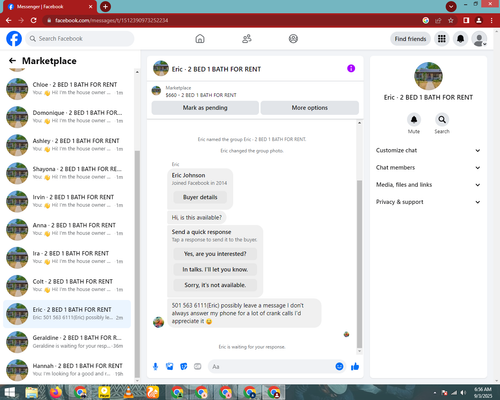Open Hannah's rental conversation
Screen dimensions: 500x400
click(67, 370)
